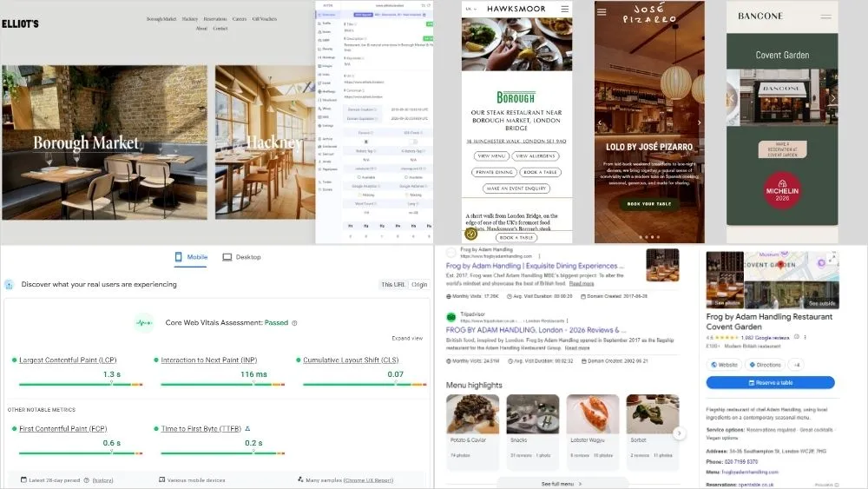Image resolution: width=868 pixels, height=489 pixels.
Task: Go to next slide on José Pizarro carousel
Action: point(699,122)
